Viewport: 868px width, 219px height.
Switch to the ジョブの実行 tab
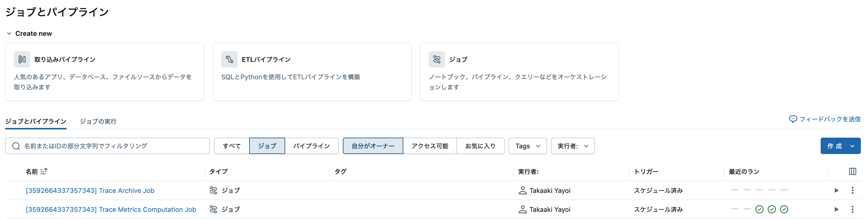tap(98, 121)
